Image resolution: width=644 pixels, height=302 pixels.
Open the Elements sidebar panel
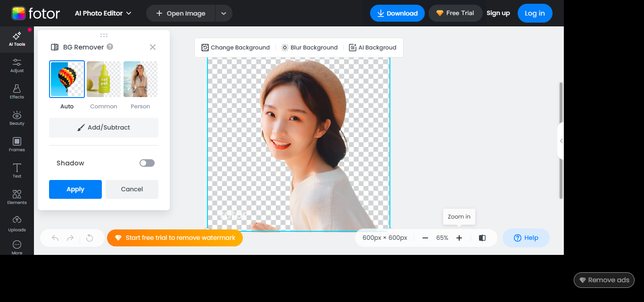[17, 197]
